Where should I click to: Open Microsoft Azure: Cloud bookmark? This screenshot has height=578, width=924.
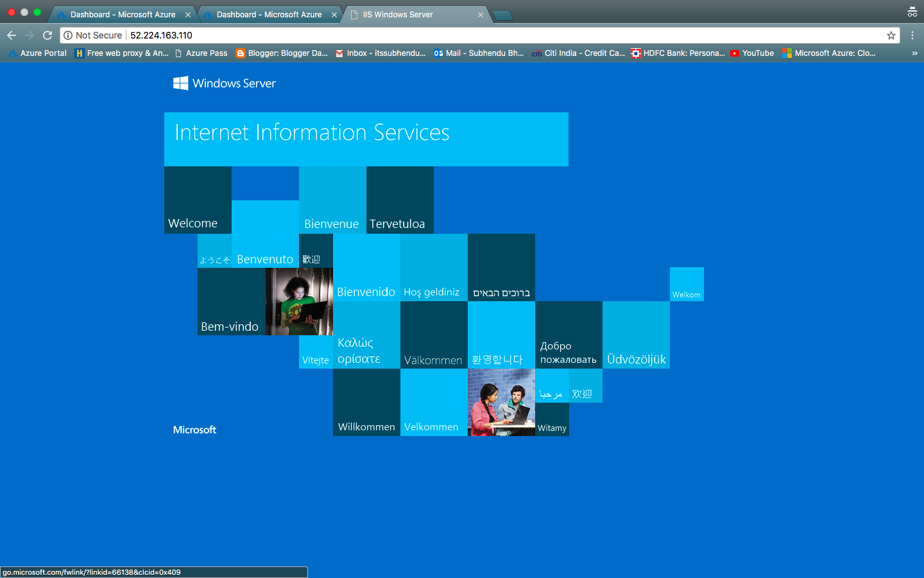[x=829, y=53]
